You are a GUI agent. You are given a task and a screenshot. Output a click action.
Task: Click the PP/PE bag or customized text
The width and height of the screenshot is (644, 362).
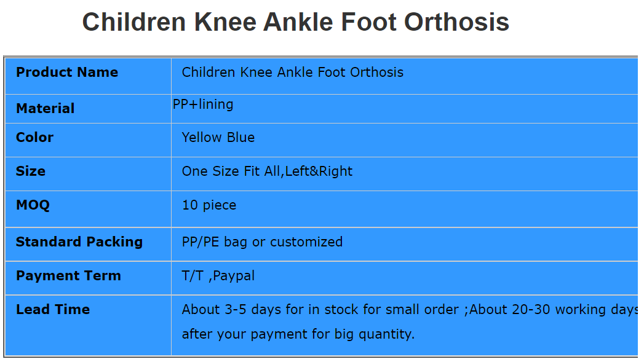click(262, 242)
